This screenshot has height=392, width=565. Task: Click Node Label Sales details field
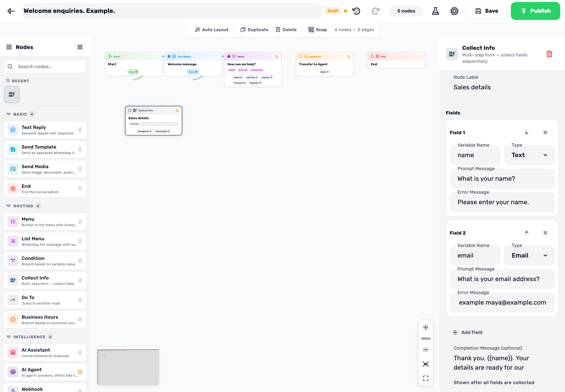502,87
